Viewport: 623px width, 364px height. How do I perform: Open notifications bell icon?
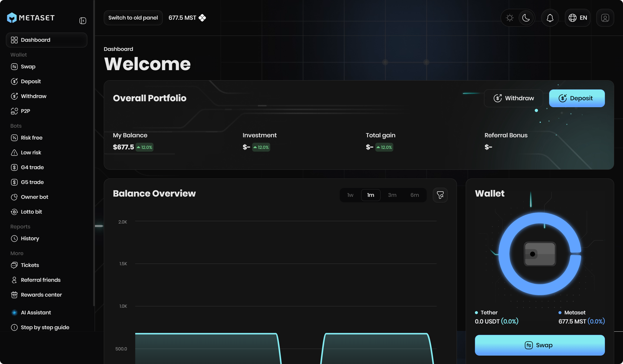550,18
